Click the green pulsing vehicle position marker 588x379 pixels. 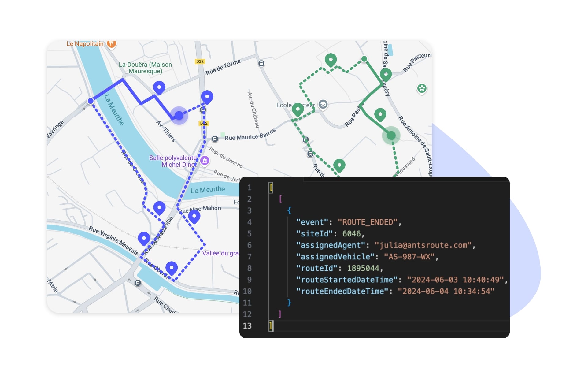[x=391, y=135]
